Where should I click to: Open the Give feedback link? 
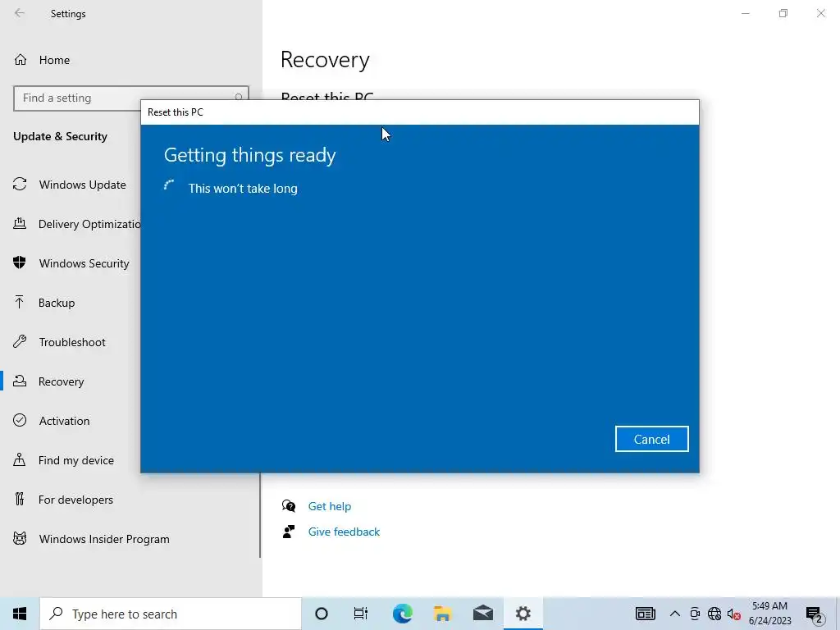pyautogui.click(x=344, y=532)
